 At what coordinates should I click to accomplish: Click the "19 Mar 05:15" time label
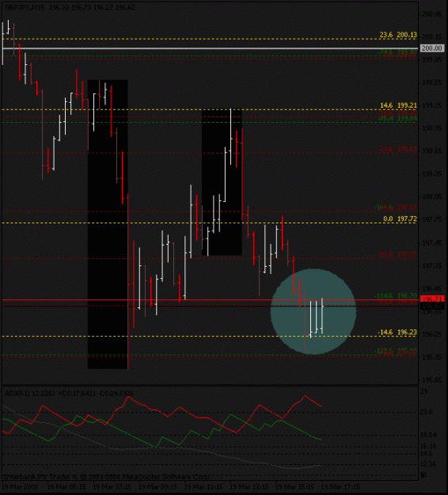pos(66,487)
